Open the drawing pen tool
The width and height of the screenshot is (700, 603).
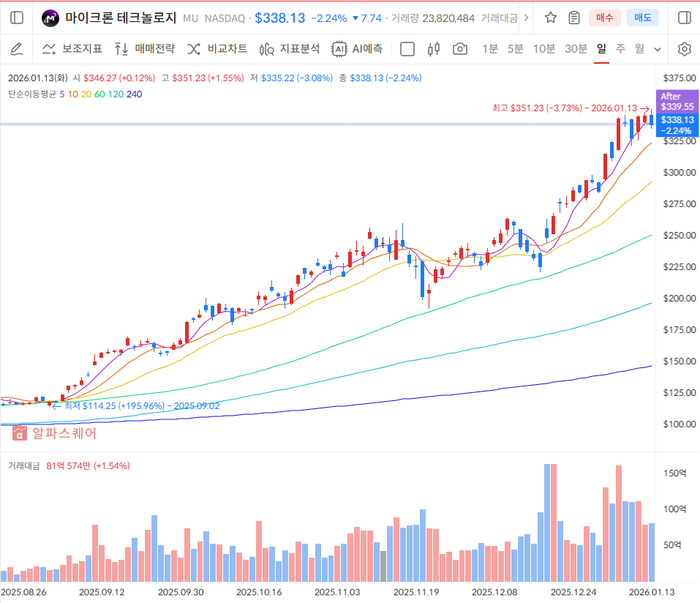pos(17,49)
